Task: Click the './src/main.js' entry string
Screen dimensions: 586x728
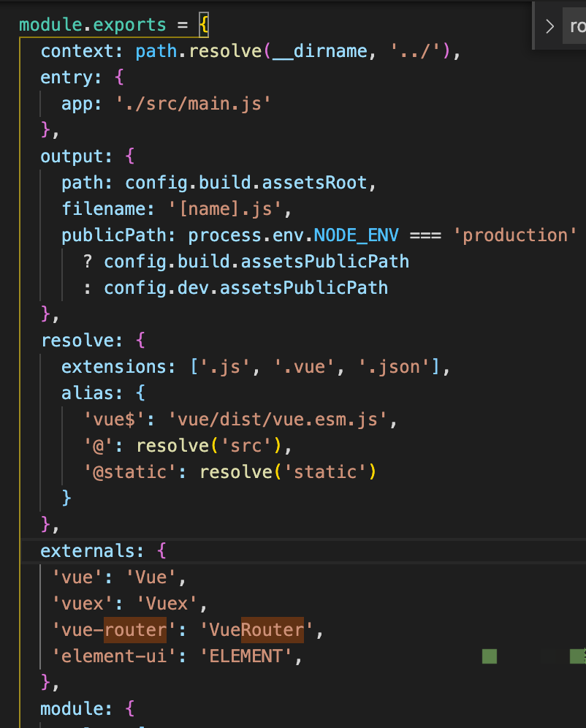Action: [x=194, y=104]
